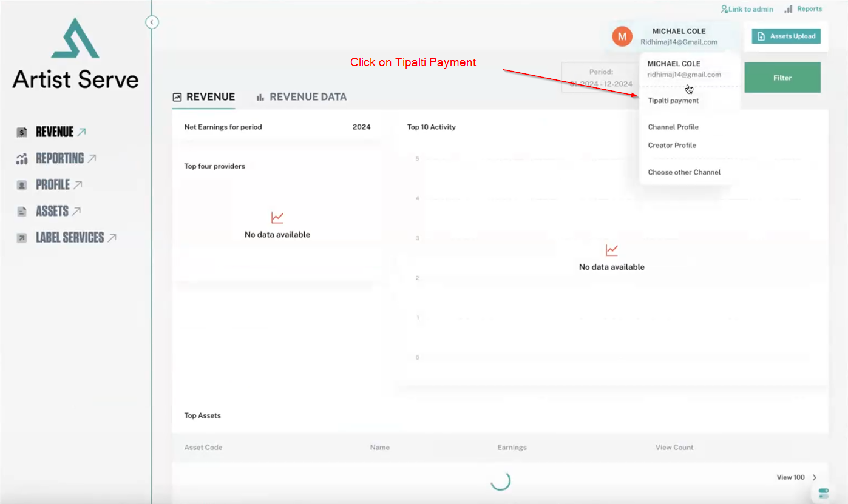Click the Profile person icon in sidebar
The height and width of the screenshot is (504, 848).
pos(22,185)
